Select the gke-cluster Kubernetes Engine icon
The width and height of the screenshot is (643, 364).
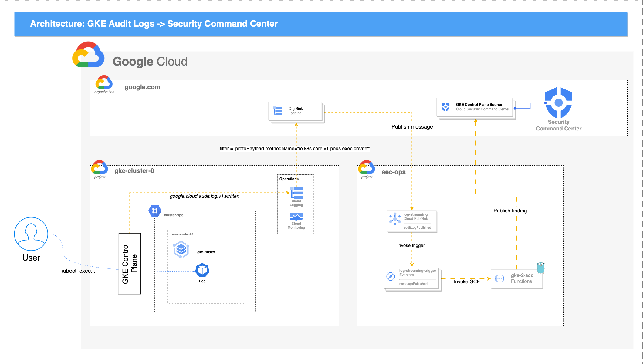(x=181, y=249)
